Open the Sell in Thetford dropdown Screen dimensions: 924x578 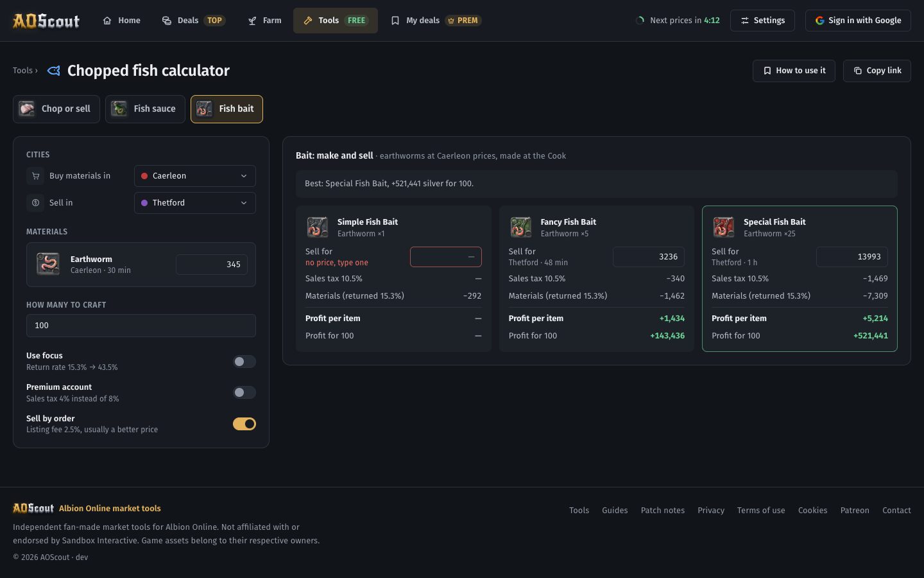(x=195, y=203)
